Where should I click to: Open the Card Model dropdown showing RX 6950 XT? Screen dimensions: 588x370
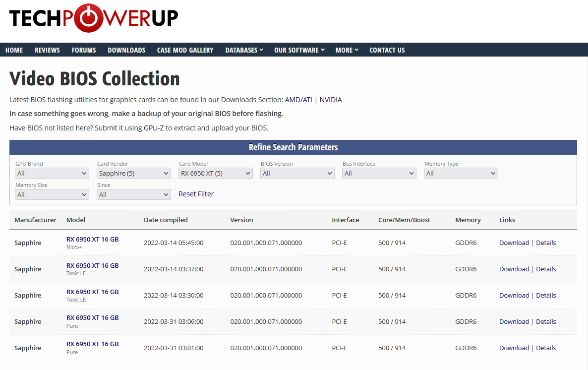point(215,173)
